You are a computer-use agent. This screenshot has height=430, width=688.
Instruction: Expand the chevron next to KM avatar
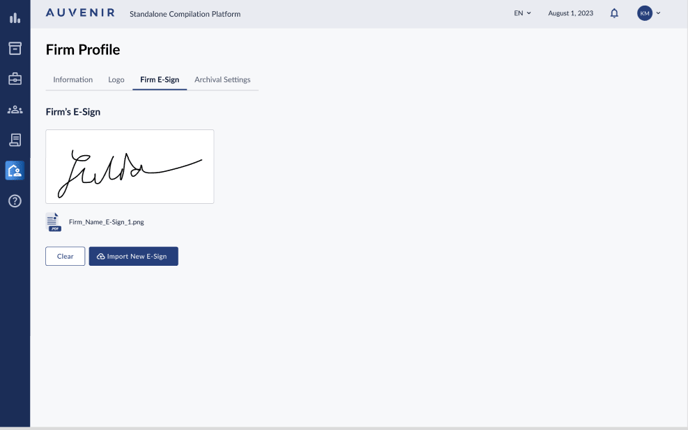658,13
